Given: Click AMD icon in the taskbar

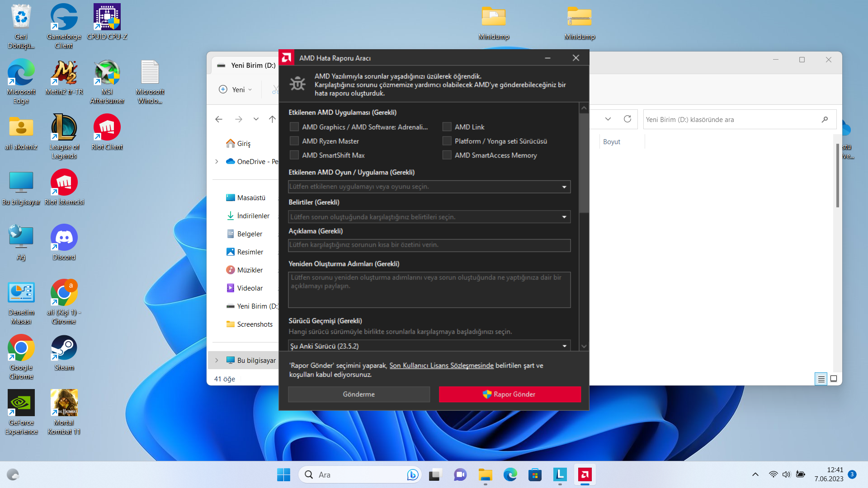Looking at the screenshot, I should coord(585,474).
